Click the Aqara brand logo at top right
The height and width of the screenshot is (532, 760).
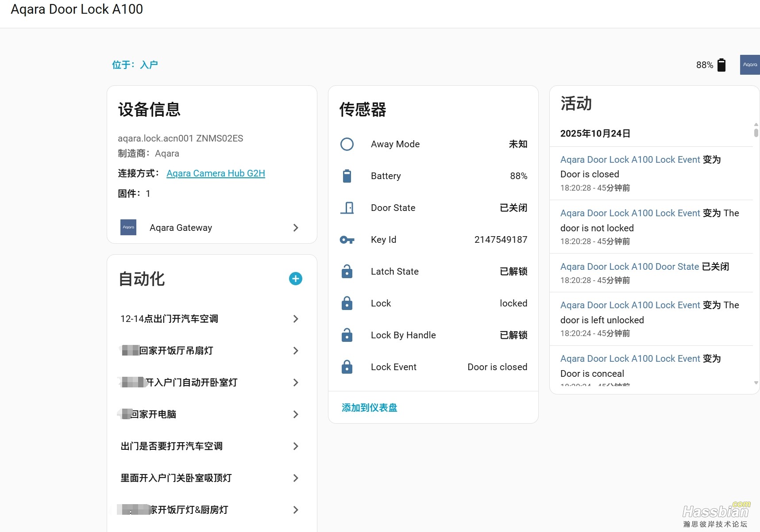(x=749, y=65)
